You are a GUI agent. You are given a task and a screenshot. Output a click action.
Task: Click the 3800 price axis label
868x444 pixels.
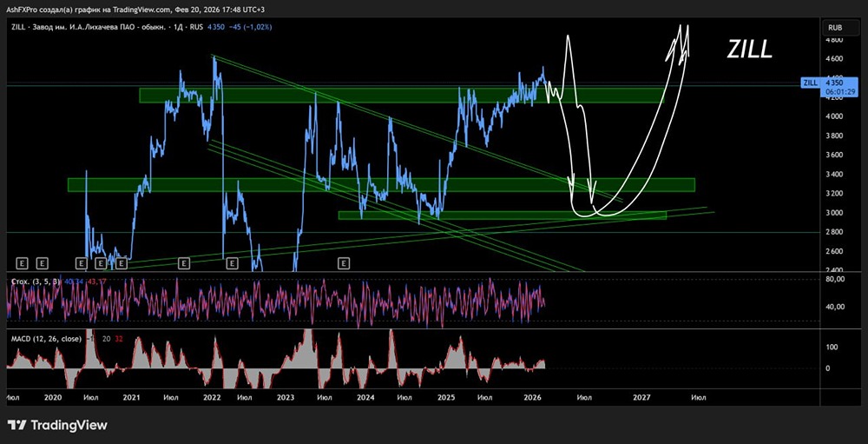(834, 136)
